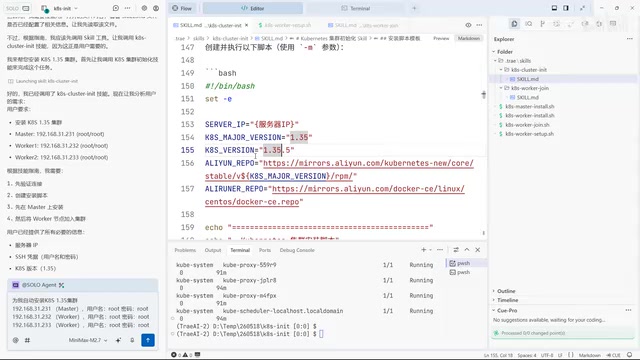This screenshot has height=360, width=640.
Task: Open chat panel more options menu
Action: 127,8
